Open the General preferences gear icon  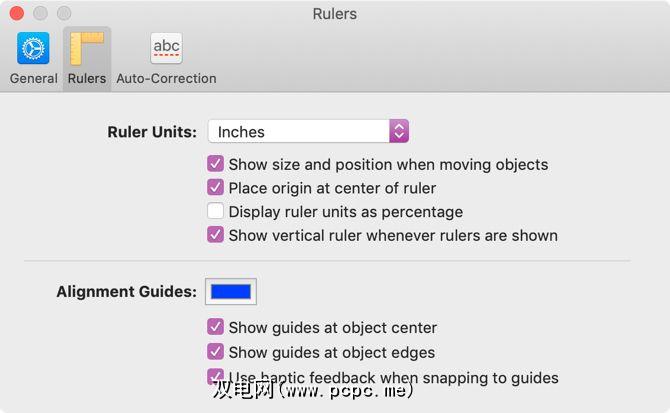click(33, 48)
